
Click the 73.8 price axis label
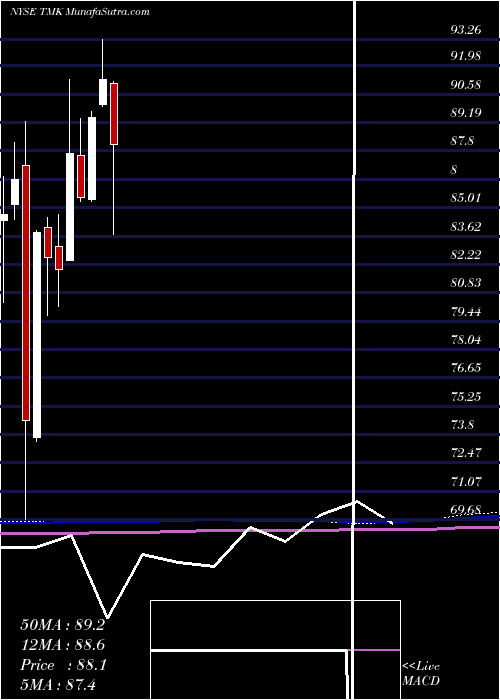click(x=463, y=425)
